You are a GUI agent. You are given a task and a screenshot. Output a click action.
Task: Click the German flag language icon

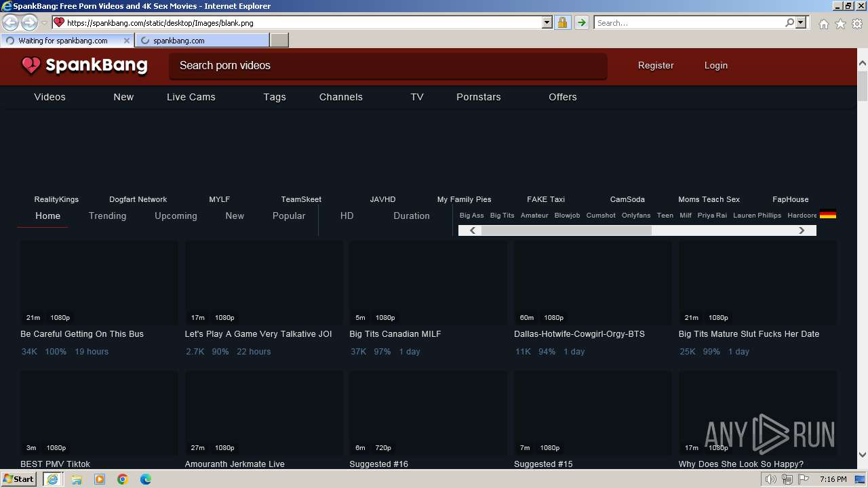(x=828, y=215)
